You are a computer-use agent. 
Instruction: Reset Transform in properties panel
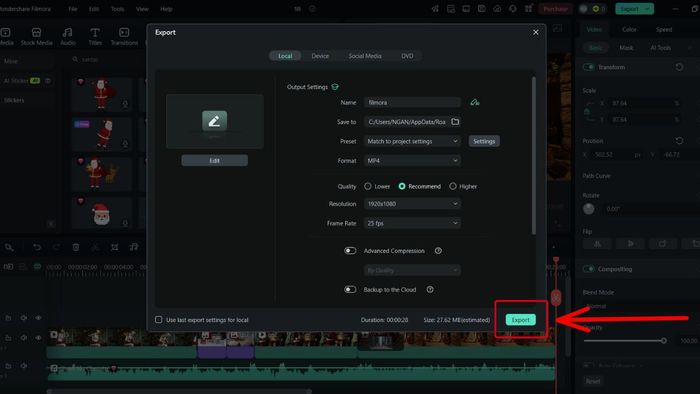[x=679, y=67]
